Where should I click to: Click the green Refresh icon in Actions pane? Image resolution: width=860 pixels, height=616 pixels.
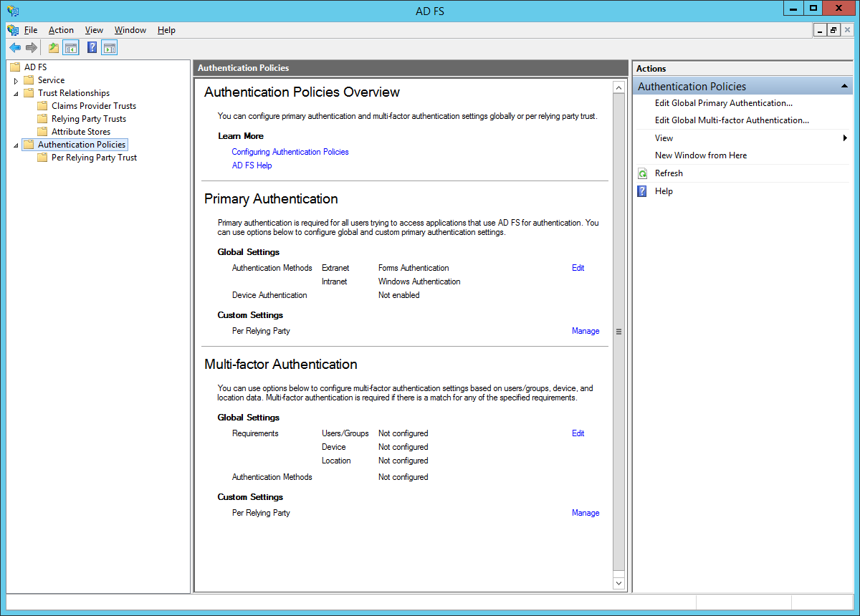pyautogui.click(x=643, y=173)
